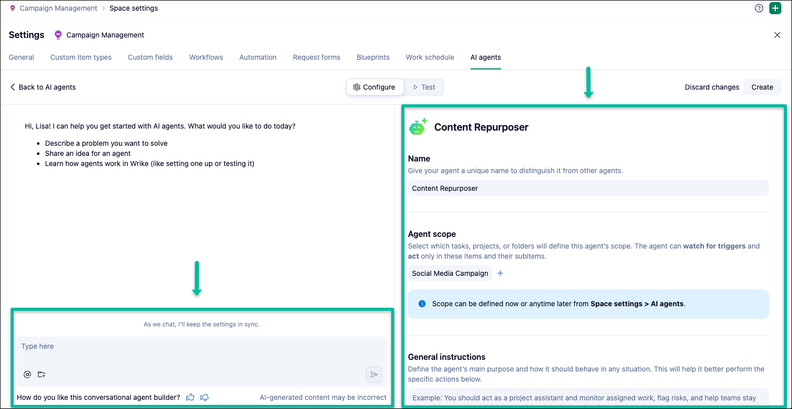The image size is (792, 409).
Task: Click 'Describe a problem you want to solve'
Action: coord(106,143)
